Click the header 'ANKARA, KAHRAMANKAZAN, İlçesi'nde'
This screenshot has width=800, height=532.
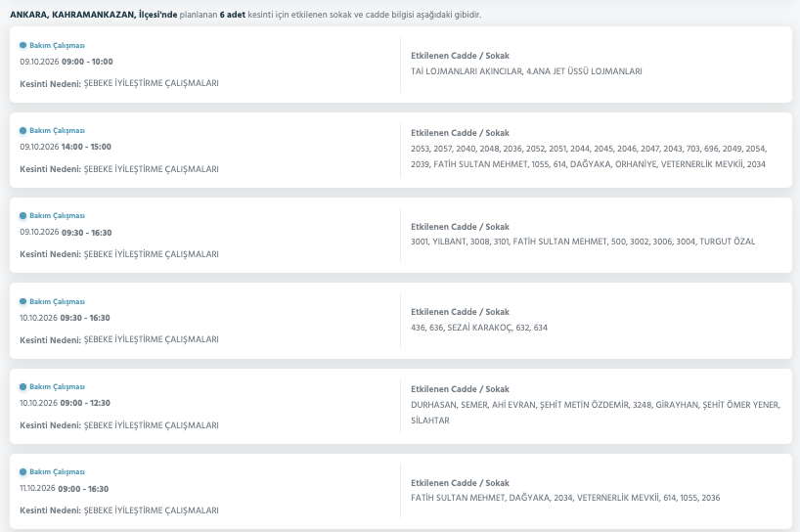click(94, 15)
